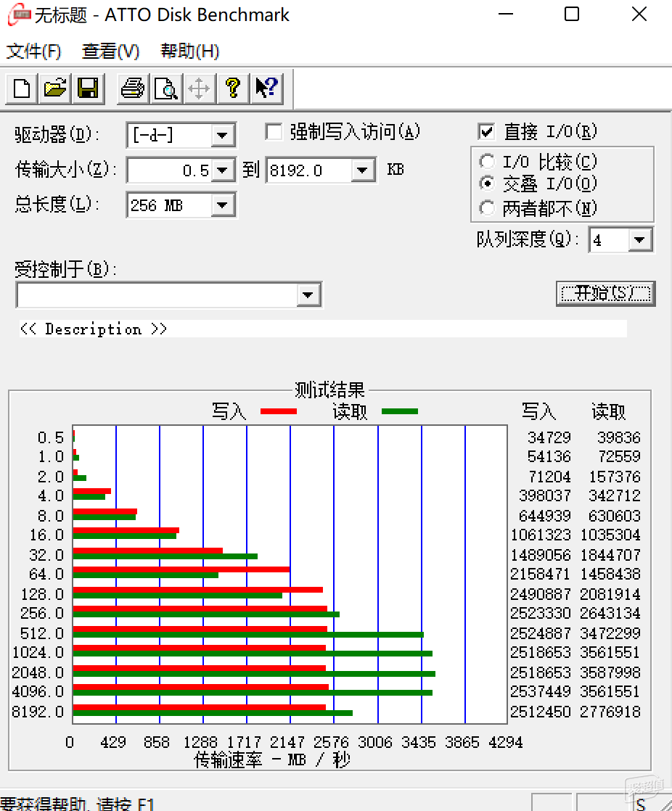Click the read value 3472299
672x811 pixels.
(610, 633)
